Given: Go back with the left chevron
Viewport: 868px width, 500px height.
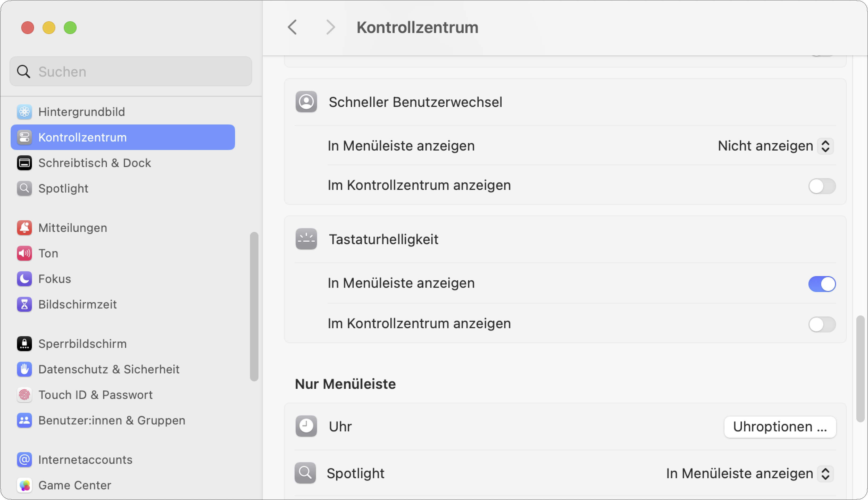Looking at the screenshot, I should 292,27.
